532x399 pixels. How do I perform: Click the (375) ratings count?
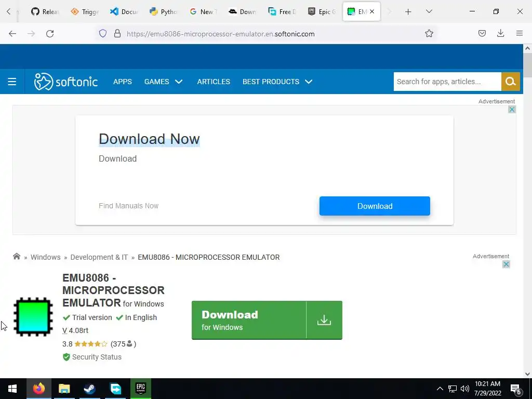coord(123,344)
